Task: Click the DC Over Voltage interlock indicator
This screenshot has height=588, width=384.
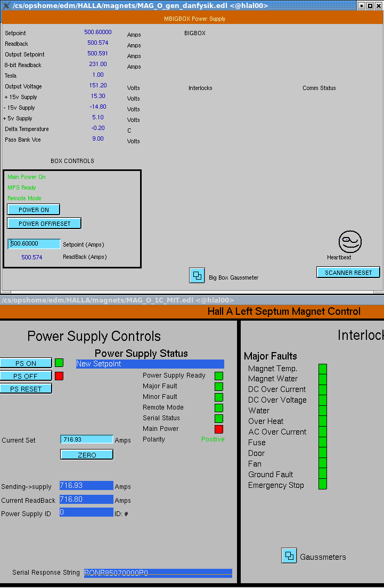Action: click(x=323, y=400)
